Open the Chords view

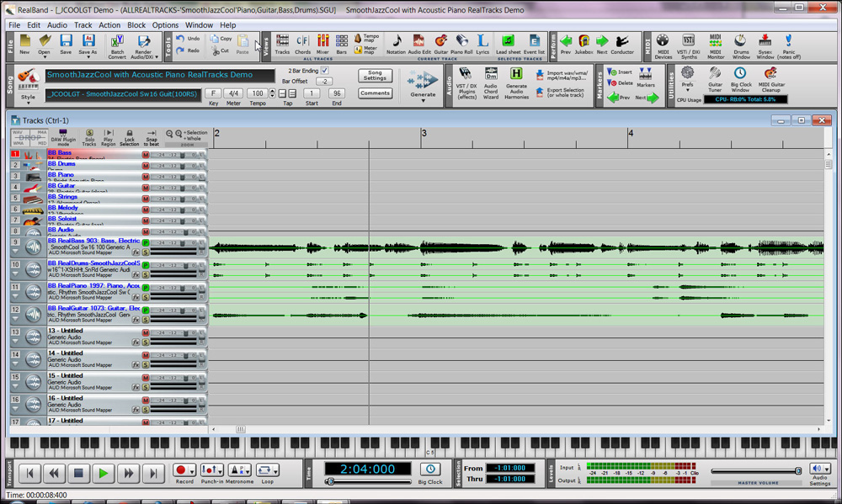pyautogui.click(x=302, y=44)
